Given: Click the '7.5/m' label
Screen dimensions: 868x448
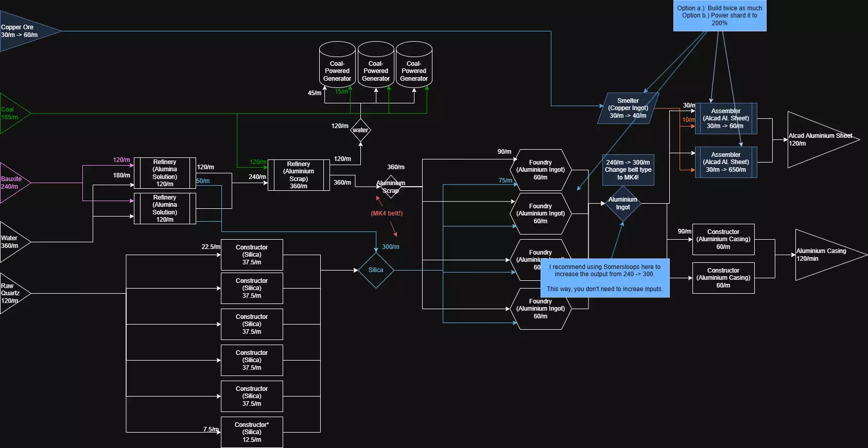Looking at the screenshot, I should [x=211, y=429].
